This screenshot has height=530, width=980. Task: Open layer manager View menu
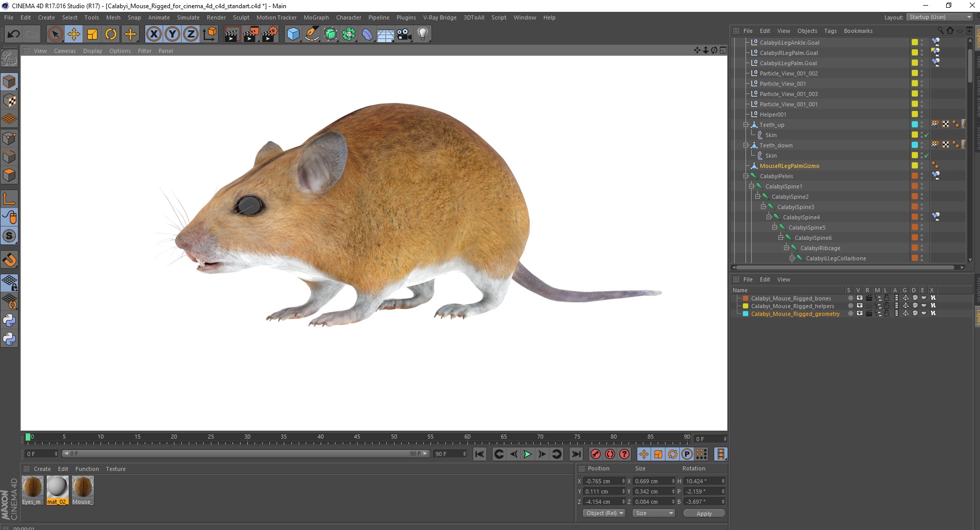(x=783, y=279)
